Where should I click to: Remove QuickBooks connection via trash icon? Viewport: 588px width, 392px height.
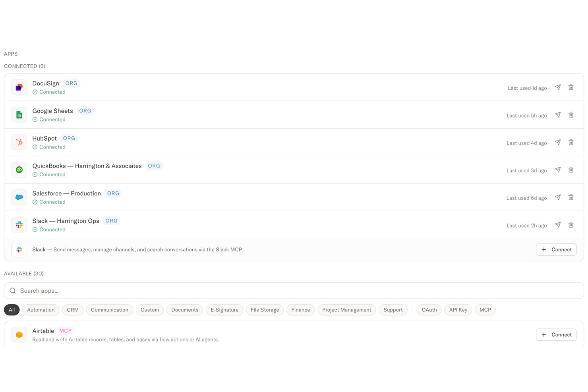click(571, 170)
